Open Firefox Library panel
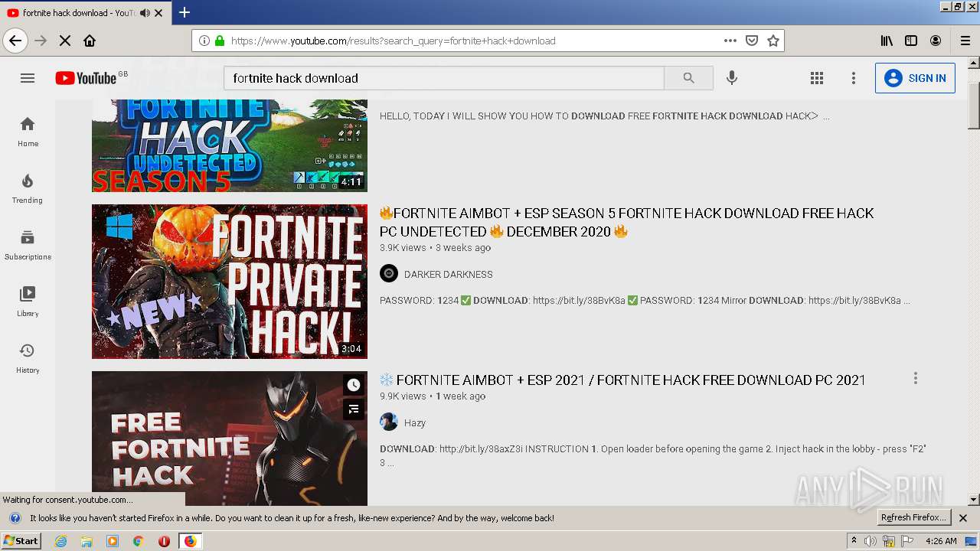Screen dimensions: 980x551 click(887, 41)
